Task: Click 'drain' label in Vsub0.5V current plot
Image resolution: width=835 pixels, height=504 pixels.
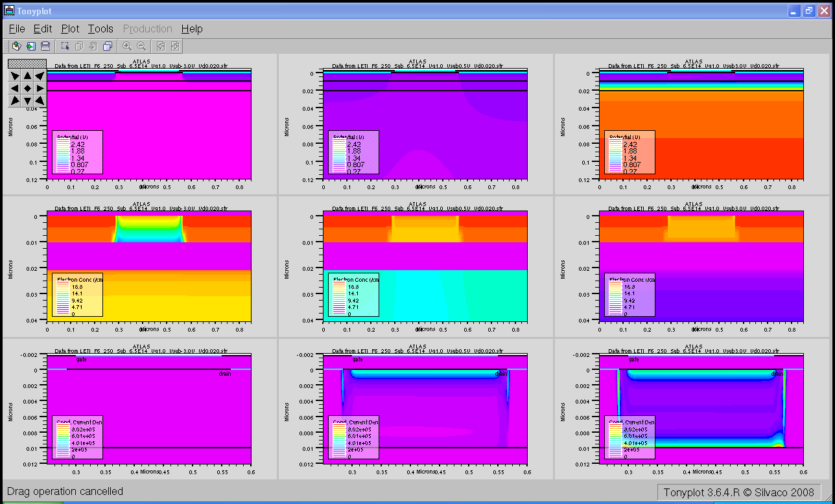Action: coord(501,374)
